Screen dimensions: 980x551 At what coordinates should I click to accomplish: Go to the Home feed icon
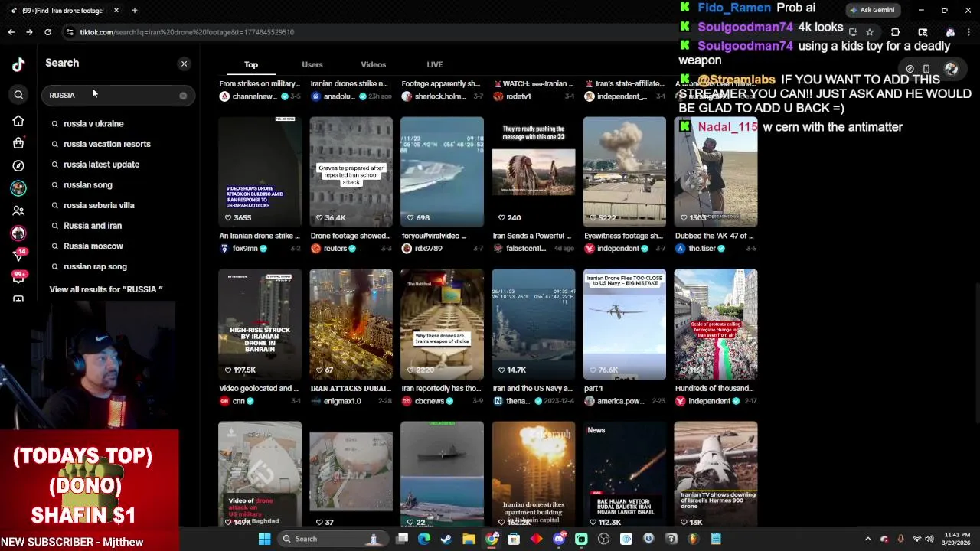tap(18, 121)
